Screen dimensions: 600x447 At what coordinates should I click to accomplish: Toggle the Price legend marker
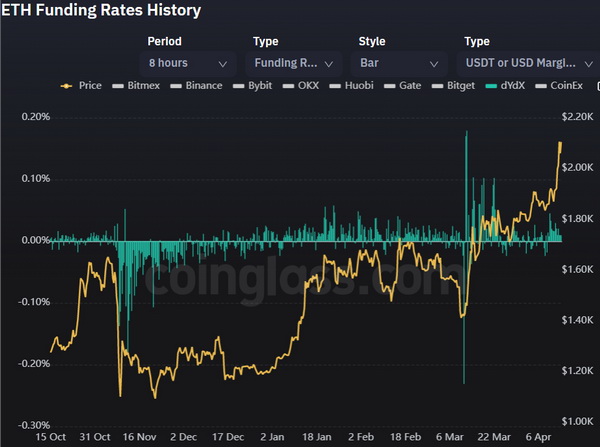click(68, 86)
